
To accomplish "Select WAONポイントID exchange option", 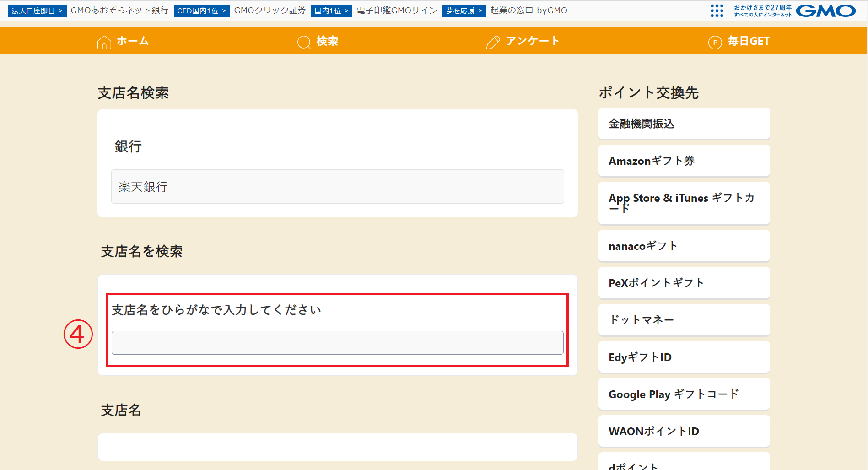I will tap(684, 431).
